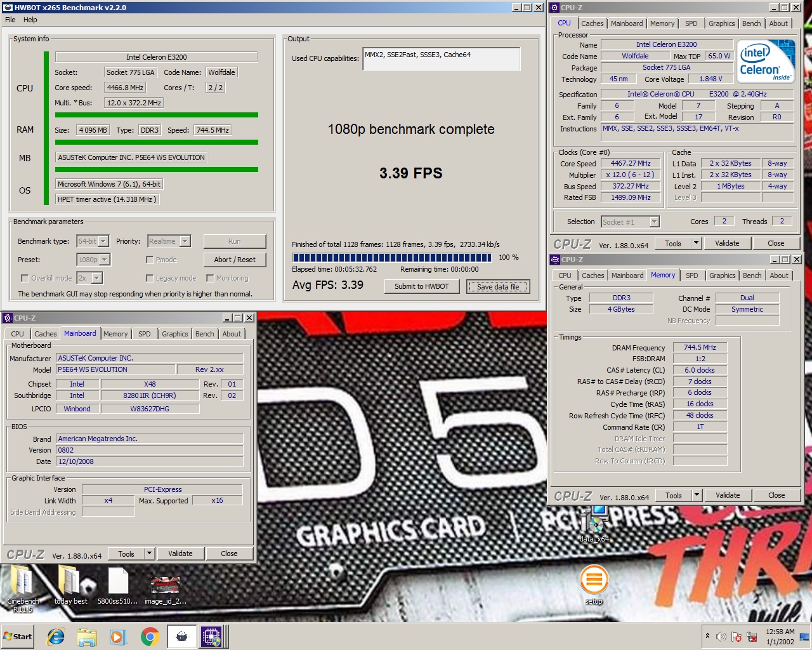812x650 pixels.
Task: Open the Help menu in HWBOT x265 Benchmark
Action: click(x=30, y=20)
